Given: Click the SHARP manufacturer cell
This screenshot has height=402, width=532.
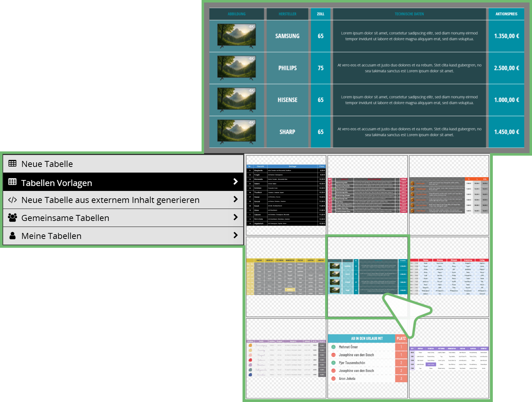Looking at the screenshot, I should (x=287, y=132).
